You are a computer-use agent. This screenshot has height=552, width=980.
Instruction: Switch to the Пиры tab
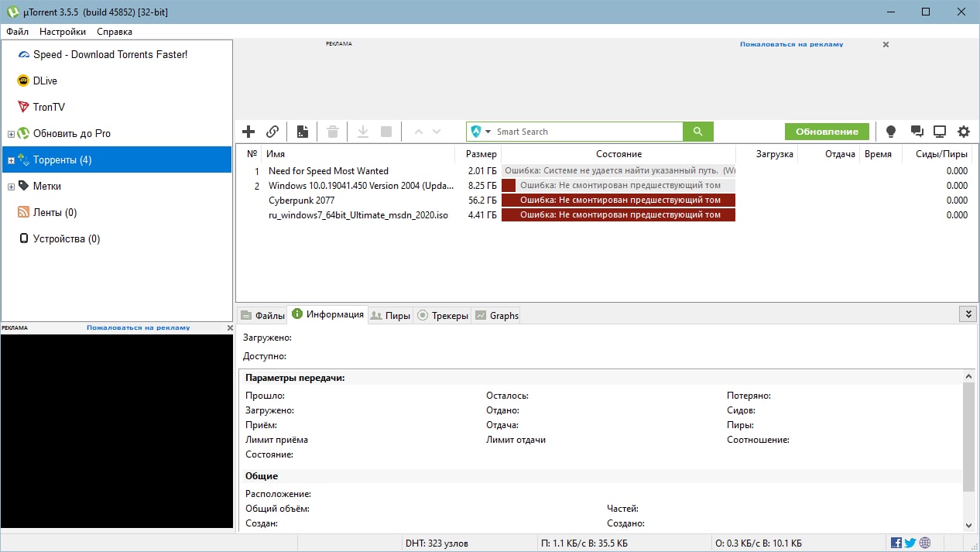(390, 315)
